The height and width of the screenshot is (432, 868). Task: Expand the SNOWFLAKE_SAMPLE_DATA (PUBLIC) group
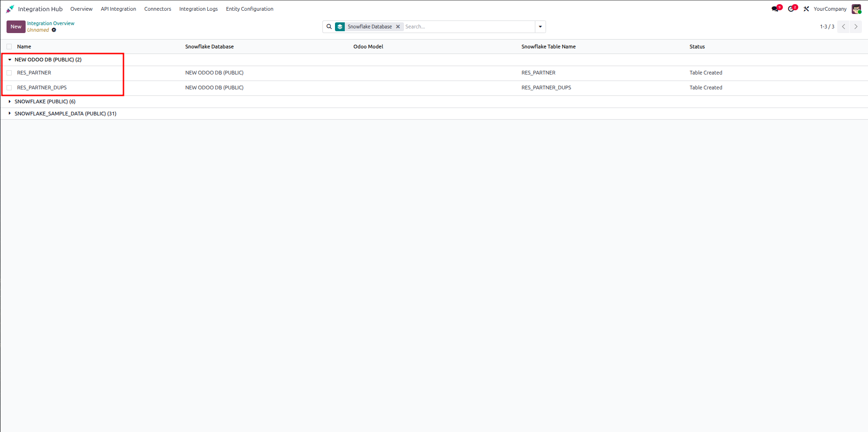click(62, 114)
